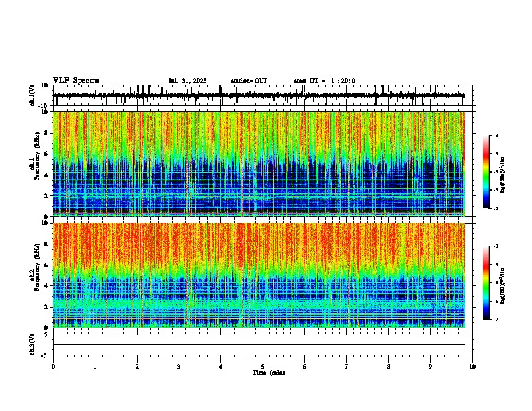532x411 pixels.
Task: Click the 4 kHz tick on ch.1 axis
Action: (46, 175)
